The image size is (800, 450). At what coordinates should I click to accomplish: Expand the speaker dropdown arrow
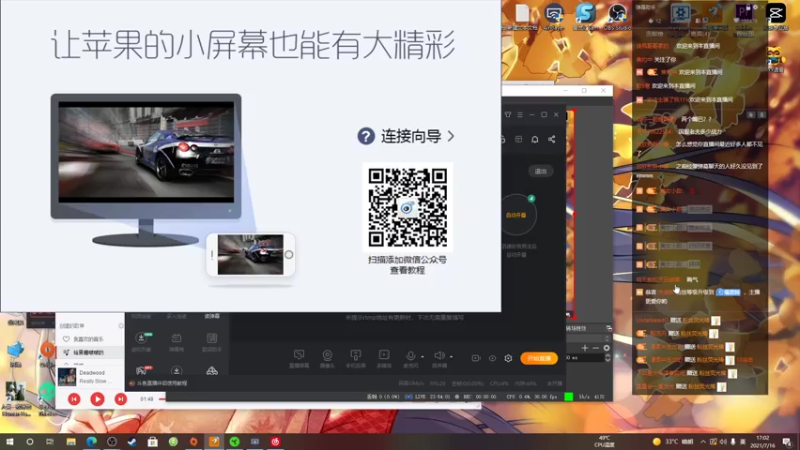tap(451, 357)
